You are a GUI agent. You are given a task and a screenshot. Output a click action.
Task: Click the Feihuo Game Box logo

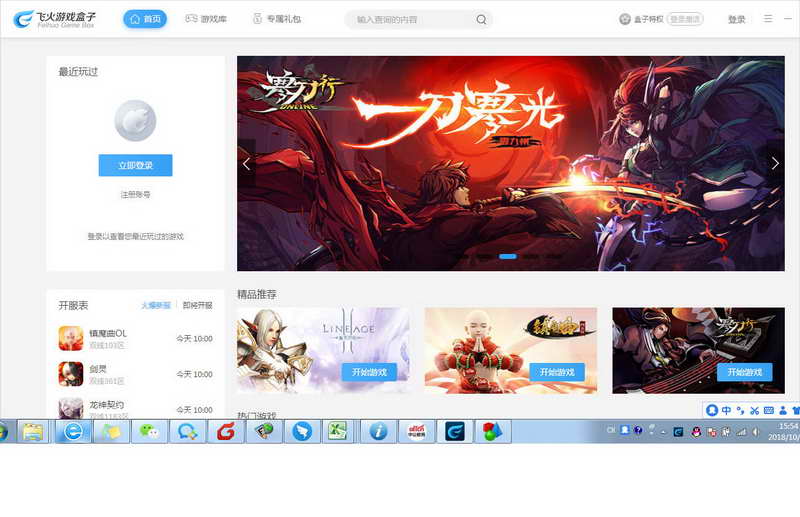click(x=54, y=19)
